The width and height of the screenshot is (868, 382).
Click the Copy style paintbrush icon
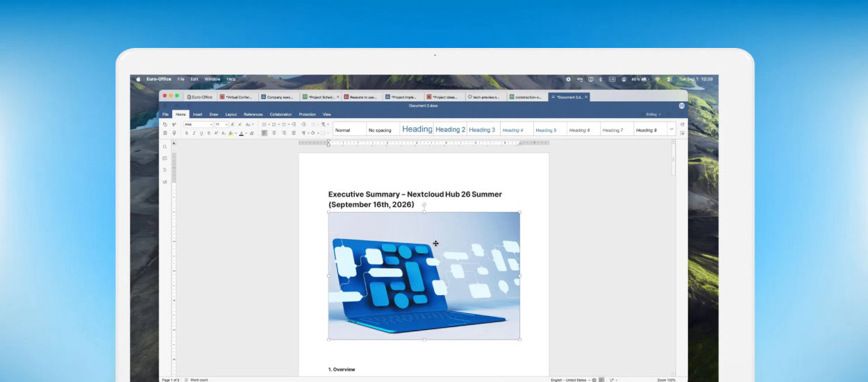point(174,133)
